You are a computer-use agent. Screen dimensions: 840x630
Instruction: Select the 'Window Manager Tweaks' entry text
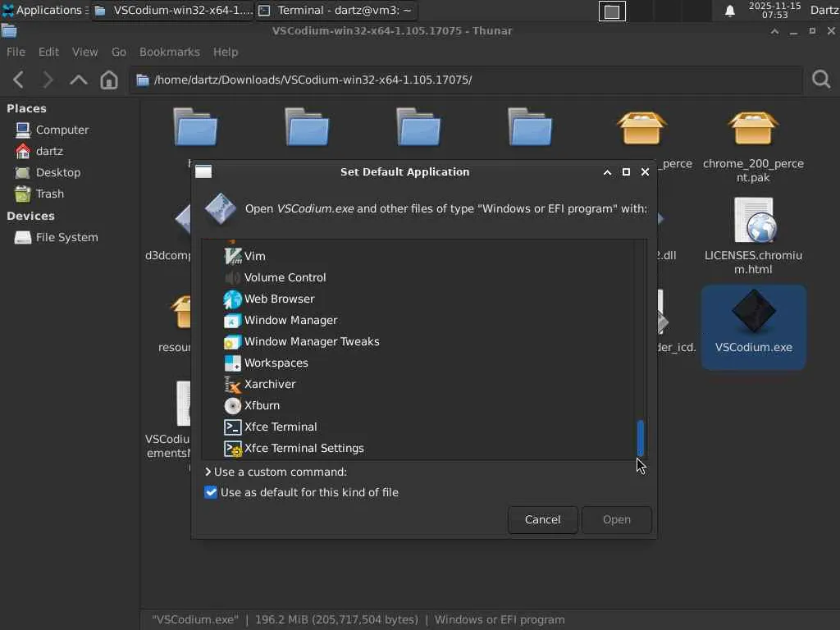click(312, 342)
